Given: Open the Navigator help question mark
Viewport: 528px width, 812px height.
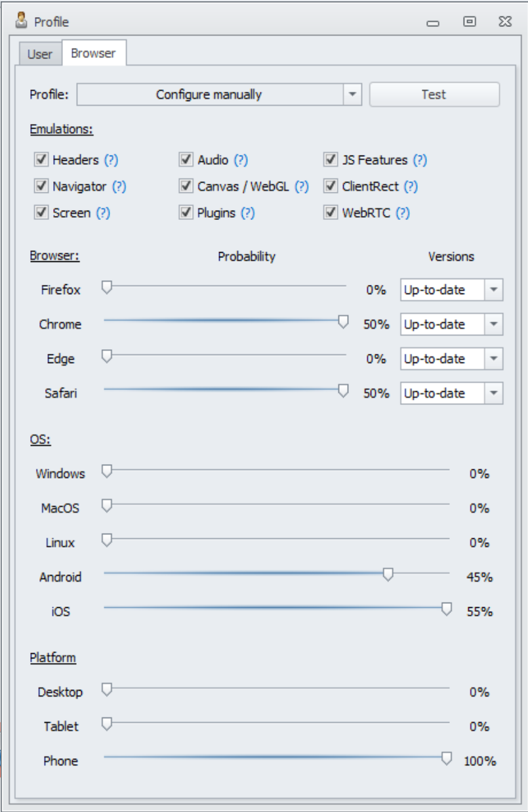Looking at the screenshot, I should [119, 186].
